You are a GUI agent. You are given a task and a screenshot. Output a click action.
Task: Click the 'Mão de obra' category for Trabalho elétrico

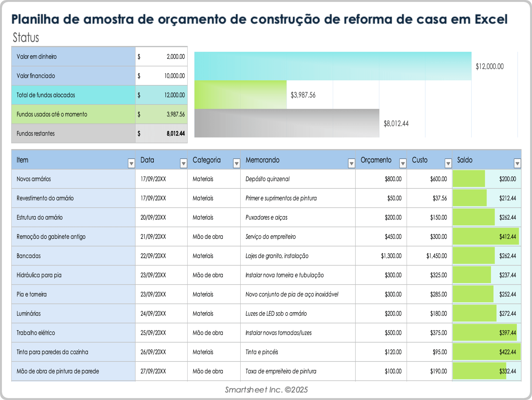(x=208, y=333)
